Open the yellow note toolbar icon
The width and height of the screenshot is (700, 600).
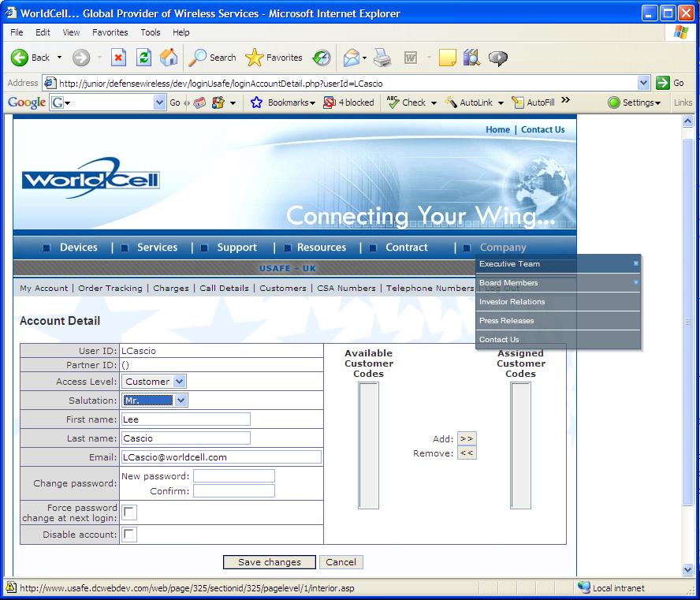[447, 58]
